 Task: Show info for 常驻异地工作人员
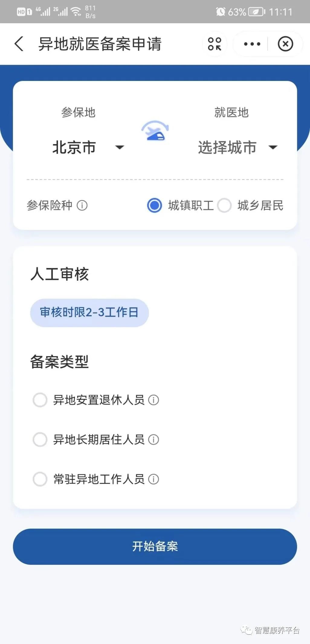[153, 479]
